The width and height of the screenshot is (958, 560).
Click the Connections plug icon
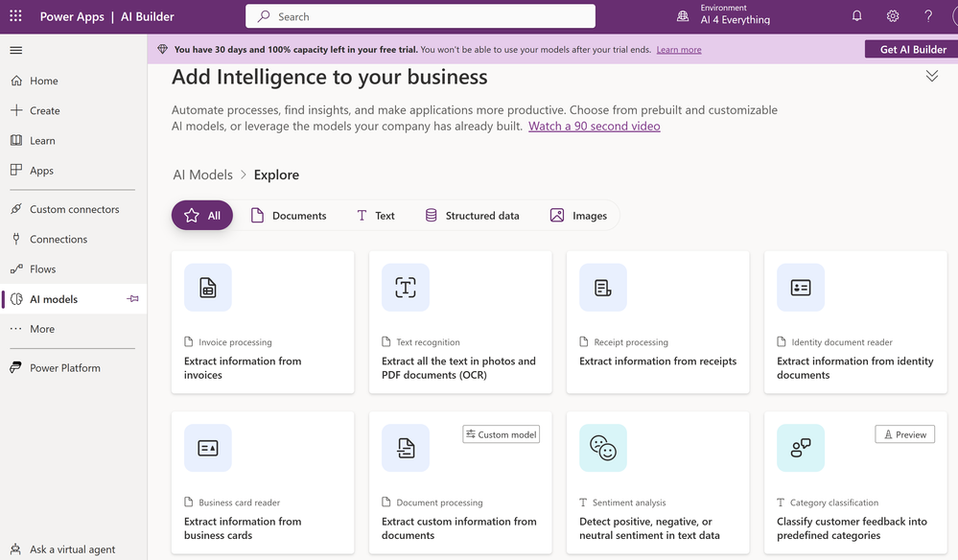click(16, 239)
